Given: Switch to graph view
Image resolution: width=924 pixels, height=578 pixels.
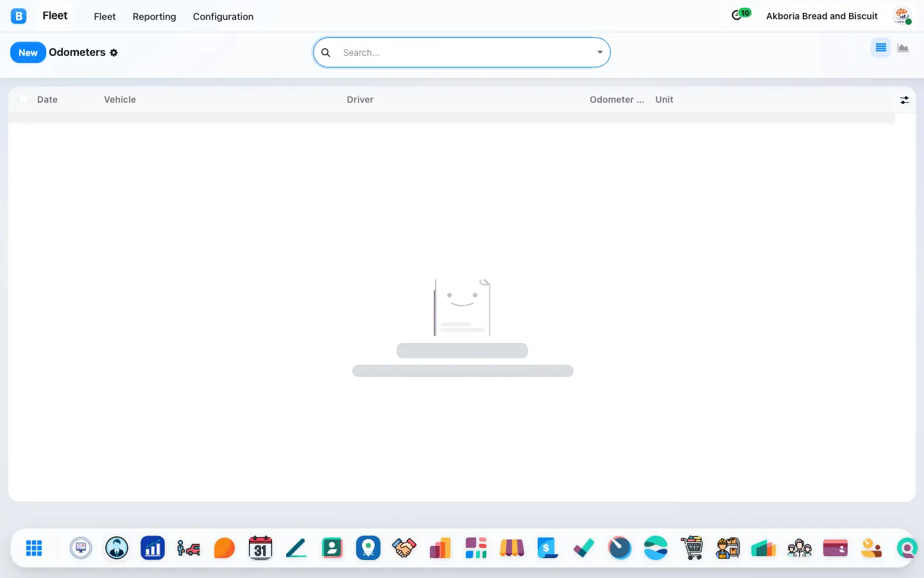Looking at the screenshot, I should 903,48.
